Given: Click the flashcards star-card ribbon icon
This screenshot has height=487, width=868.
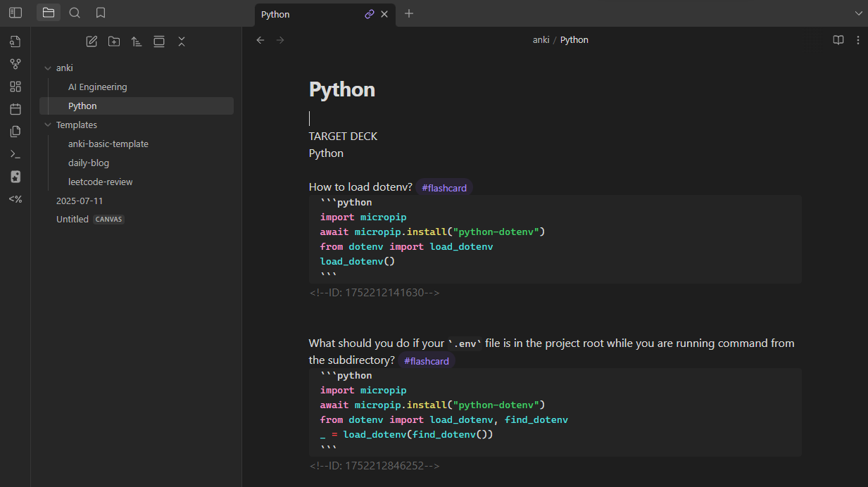Looking at the screenshot, I should coord(15,177).
